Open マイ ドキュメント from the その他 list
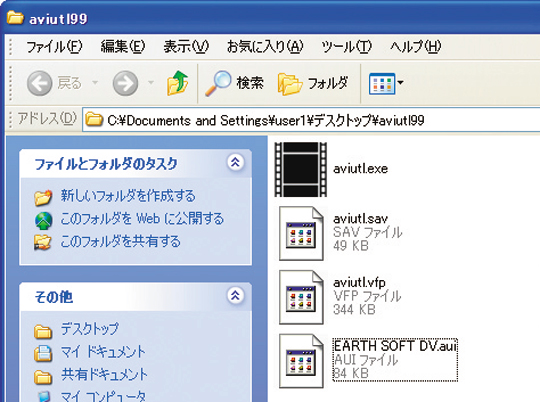This screenshot has width=540, height=402. coord(103,352)
